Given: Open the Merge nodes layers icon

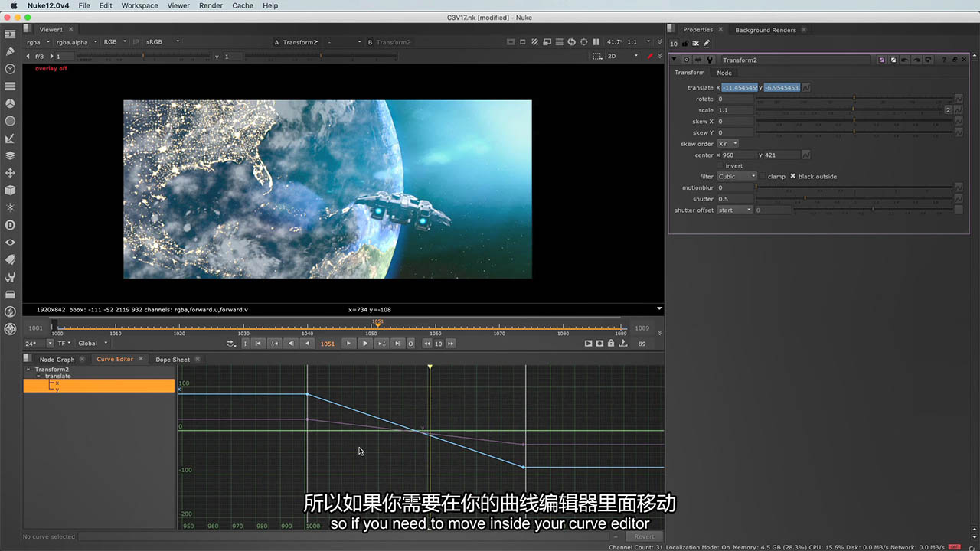Looking at the screenshot, I should pos(10,155).
